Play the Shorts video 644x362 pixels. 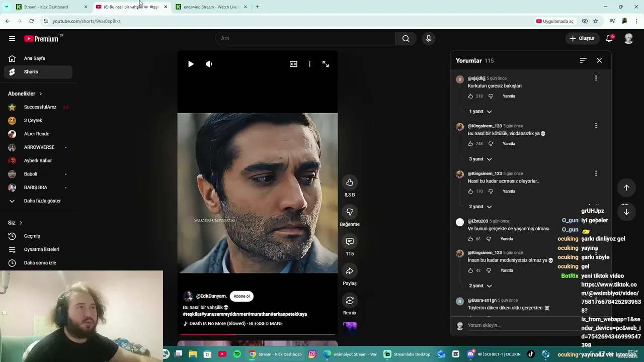point(191,64)
